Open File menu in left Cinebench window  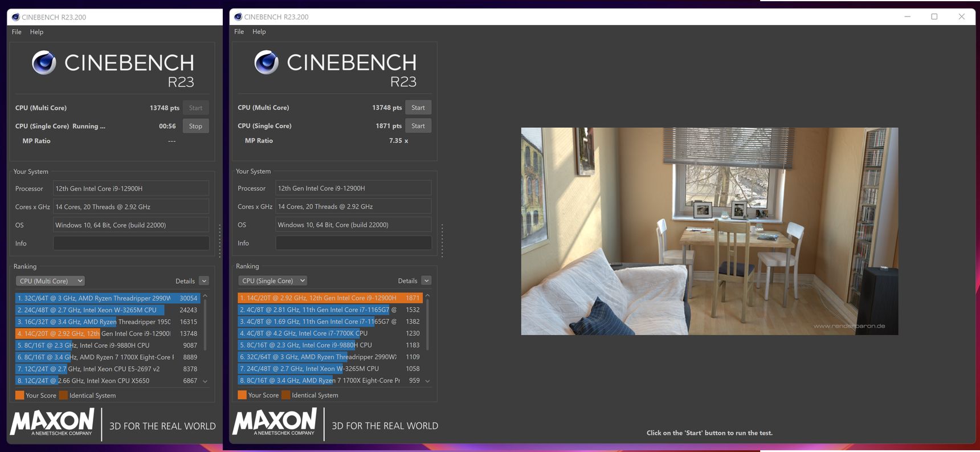[17, 32]
